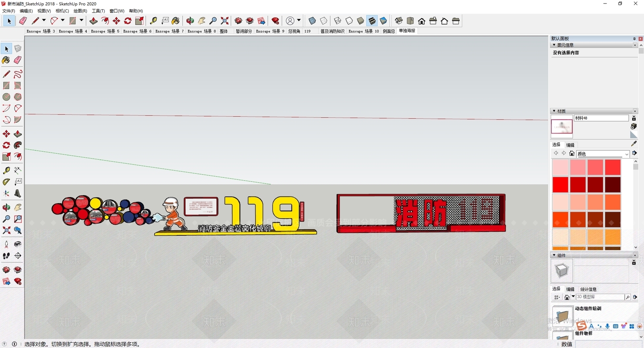Select the Paint Bucket tool in left toolbar

(6, 60)
